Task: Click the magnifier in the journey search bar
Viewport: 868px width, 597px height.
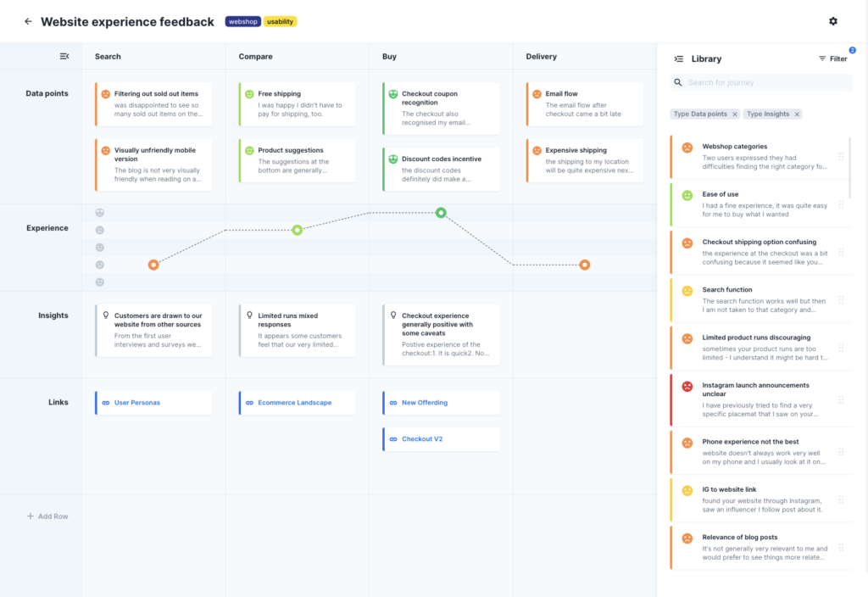Action: [x=679, y=82]
